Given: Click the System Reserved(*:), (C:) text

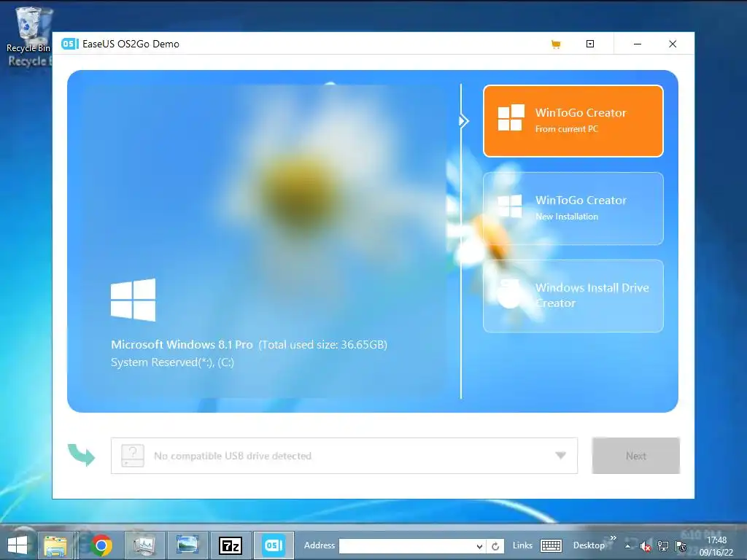Looking at the screenshot, I should click(172, 362).
